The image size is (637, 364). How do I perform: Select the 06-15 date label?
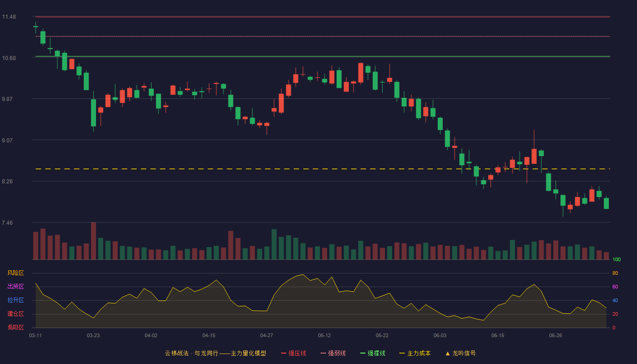(x=498, y=335)
